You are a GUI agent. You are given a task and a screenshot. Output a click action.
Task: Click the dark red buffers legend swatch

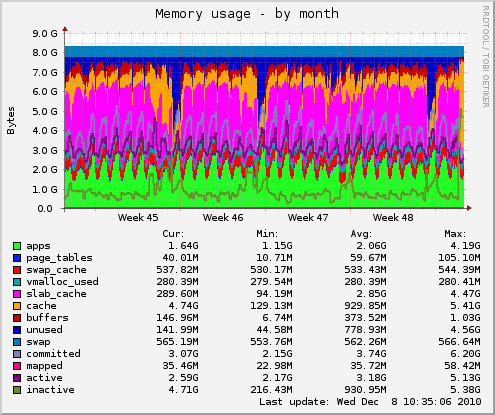tap(17, 318)
